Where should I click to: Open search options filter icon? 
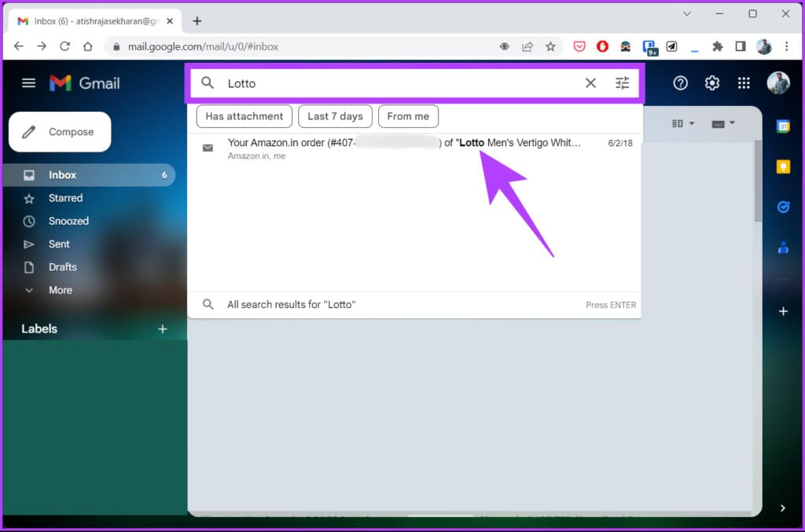pos(623,83)
